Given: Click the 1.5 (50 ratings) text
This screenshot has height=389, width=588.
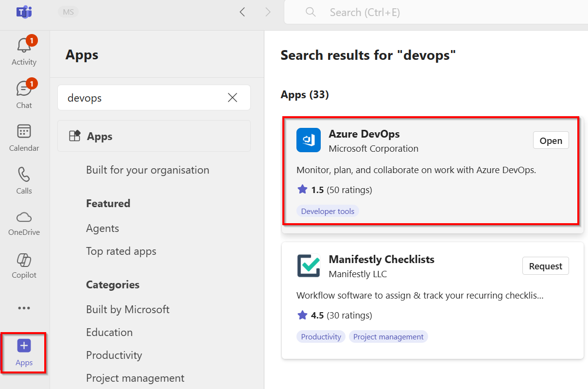Looking at the screenshot, I should (342, 190).
